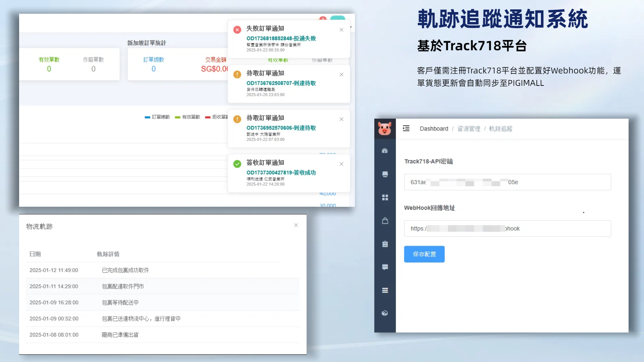644x362 pixels.
Task: Dismiss the OD1736952570606 待取訂單通知
Action: pos(341,119)
